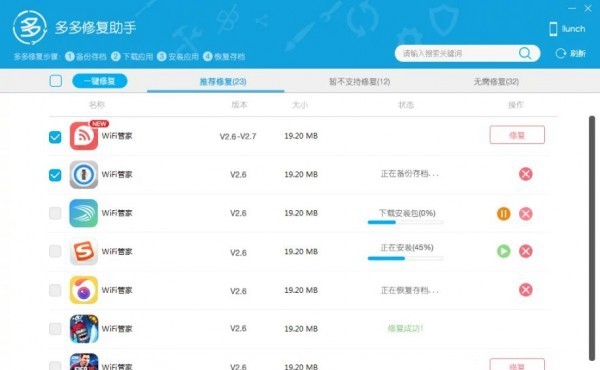Cancel the 下载安装包(0%) download
Image resolution: width=600 pixels, height=370 pixels.
(x=526, y=214)
